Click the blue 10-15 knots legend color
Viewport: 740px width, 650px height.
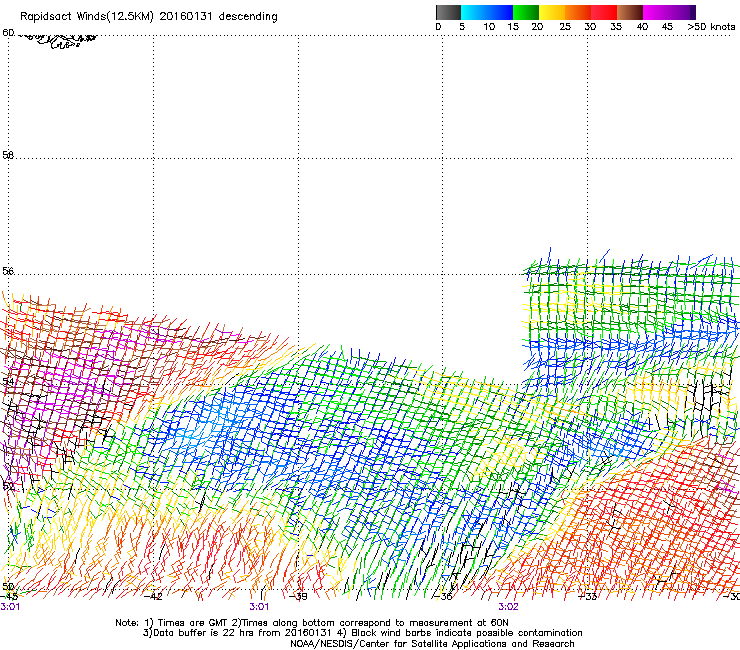point(500,12)
